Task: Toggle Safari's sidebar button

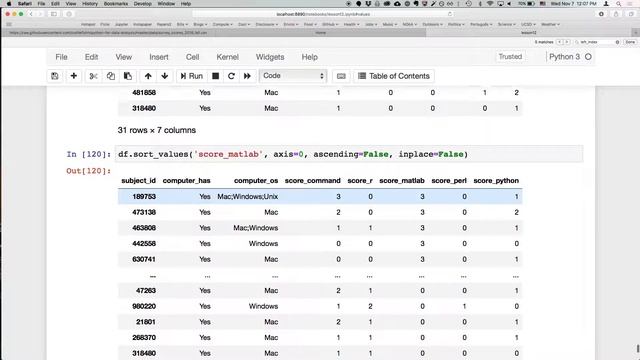Action: tap(54, 14)
